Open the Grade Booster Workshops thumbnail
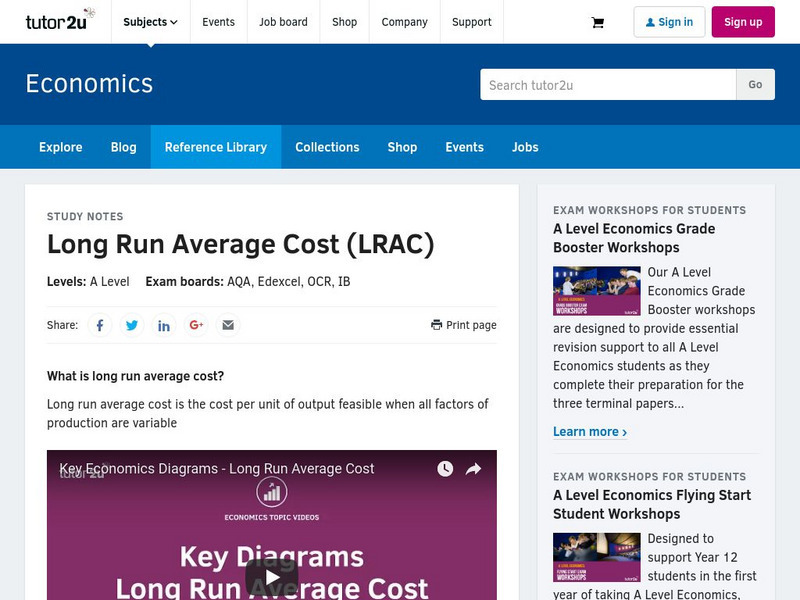 [x=596, y=291]
